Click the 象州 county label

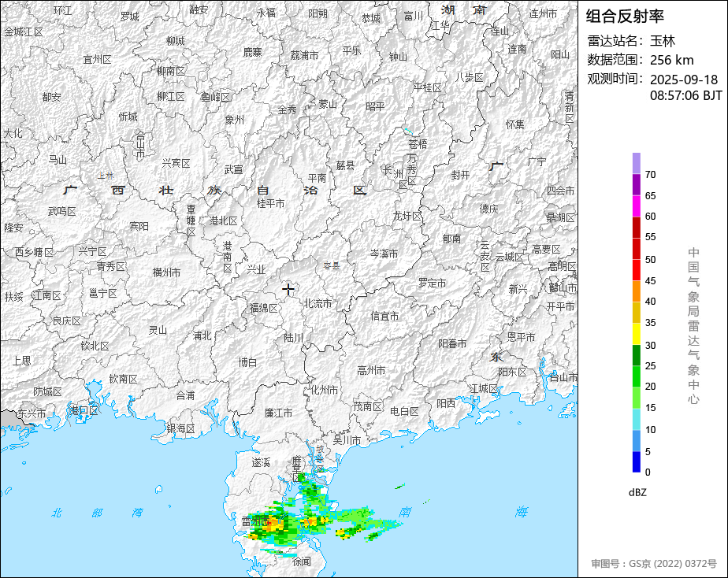coord(235,120)
